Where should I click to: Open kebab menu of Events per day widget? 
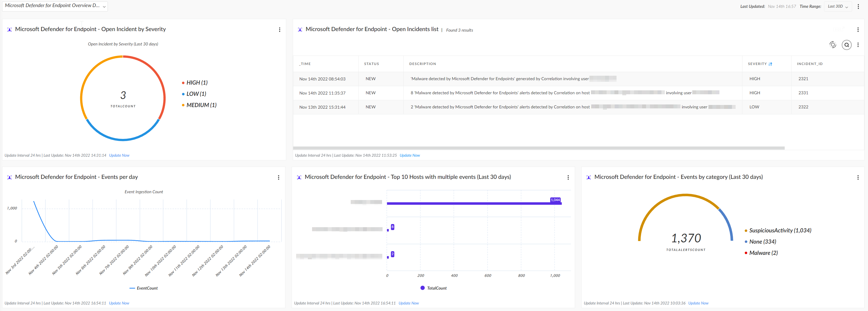(x=278, y=178)
